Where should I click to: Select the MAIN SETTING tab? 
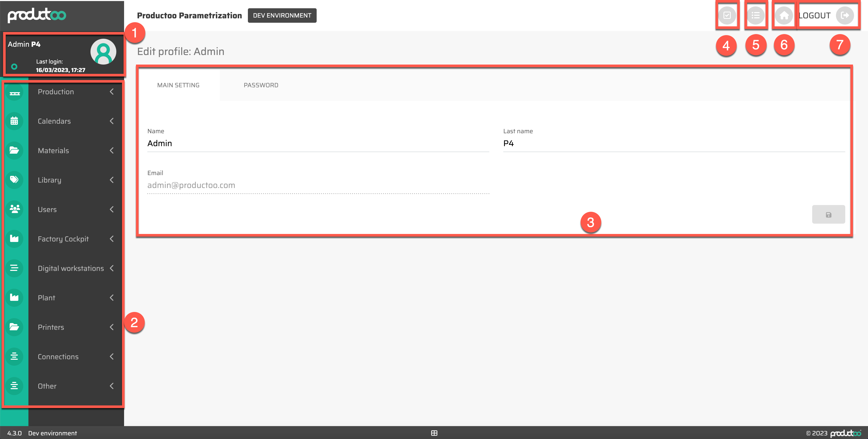pyautogui.click(x=178, y=85)
